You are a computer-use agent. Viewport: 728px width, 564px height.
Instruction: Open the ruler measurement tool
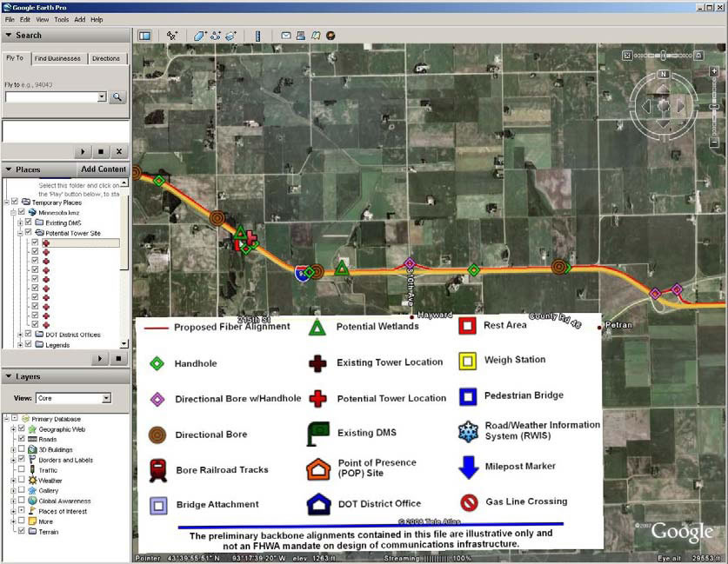(257, 36)
